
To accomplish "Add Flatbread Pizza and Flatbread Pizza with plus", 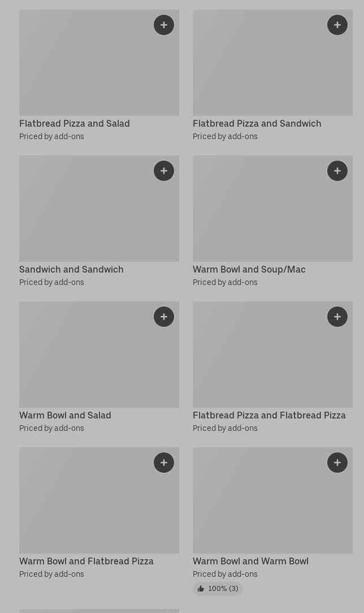I will click(x=337, y=317).
